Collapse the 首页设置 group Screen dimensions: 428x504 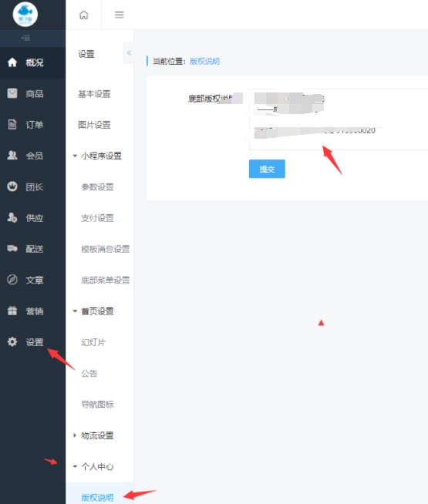(75, 311)
